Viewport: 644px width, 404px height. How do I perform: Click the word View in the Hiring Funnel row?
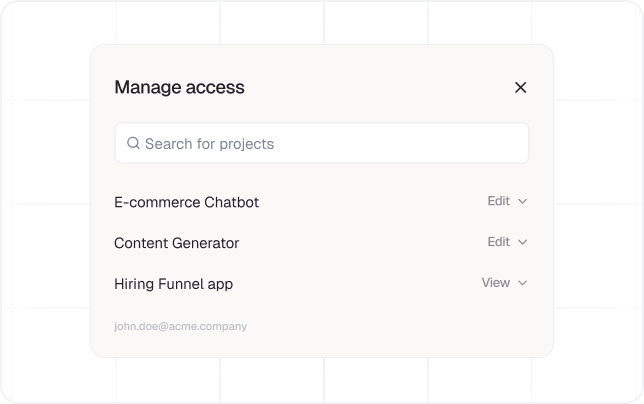[495, 283]
